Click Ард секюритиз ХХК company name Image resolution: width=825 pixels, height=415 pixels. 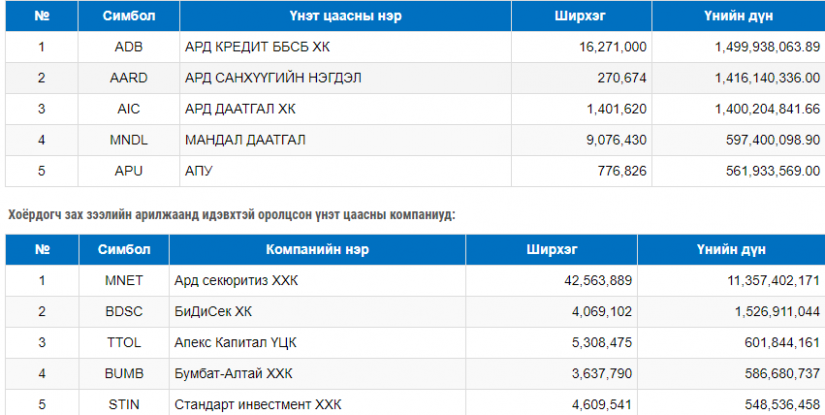pyautogui.click(x=236, y=280)
